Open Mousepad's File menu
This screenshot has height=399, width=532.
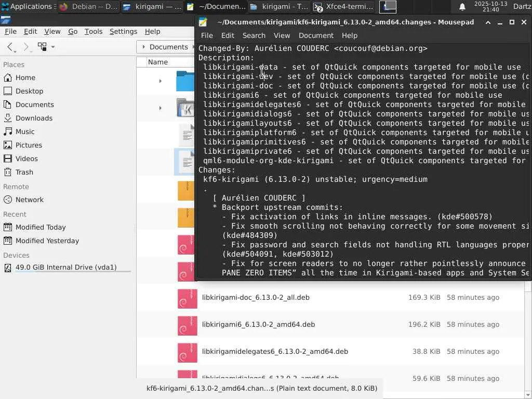(207, 36)
